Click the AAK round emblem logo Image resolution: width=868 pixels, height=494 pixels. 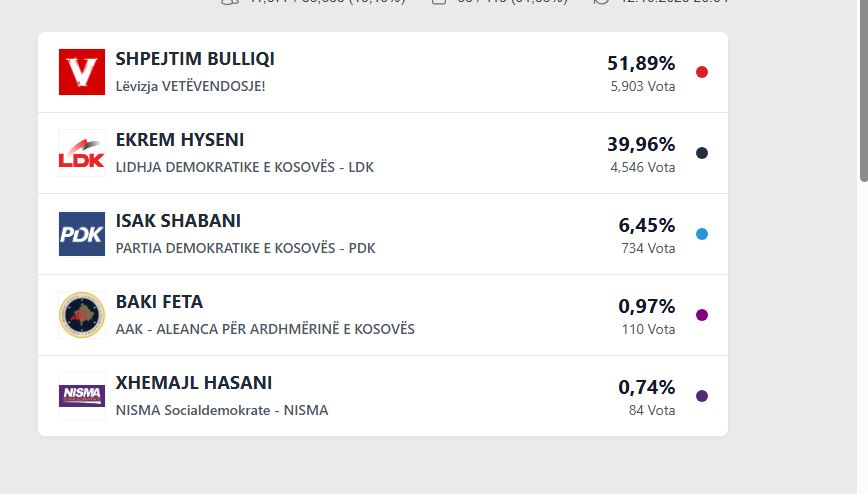pyautogui.click(x=82, y=315)
